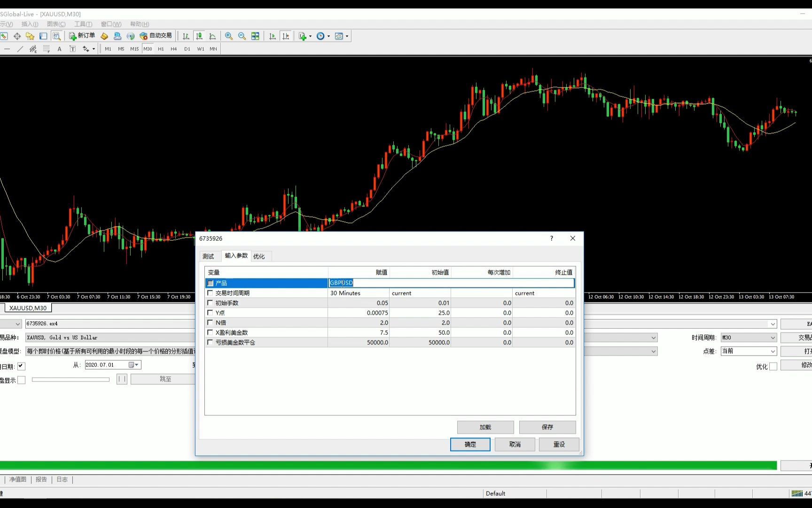Select the horizontal line drawing tool
Screen dimensions: 812x508
coord(7,49)
